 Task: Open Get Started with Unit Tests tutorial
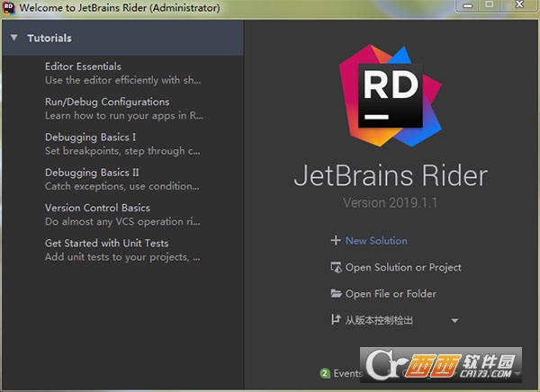pos(107,244)
